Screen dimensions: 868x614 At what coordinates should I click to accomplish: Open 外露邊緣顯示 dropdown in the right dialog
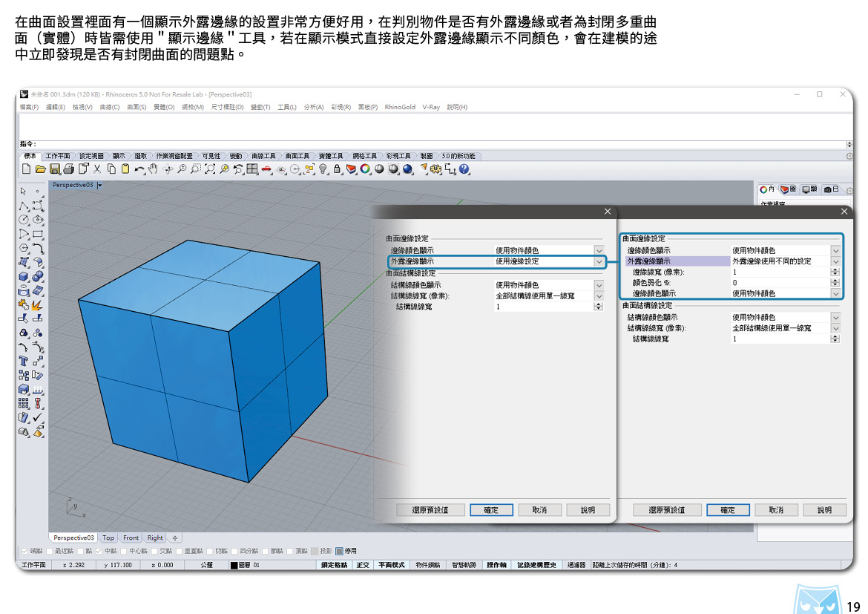836,261
